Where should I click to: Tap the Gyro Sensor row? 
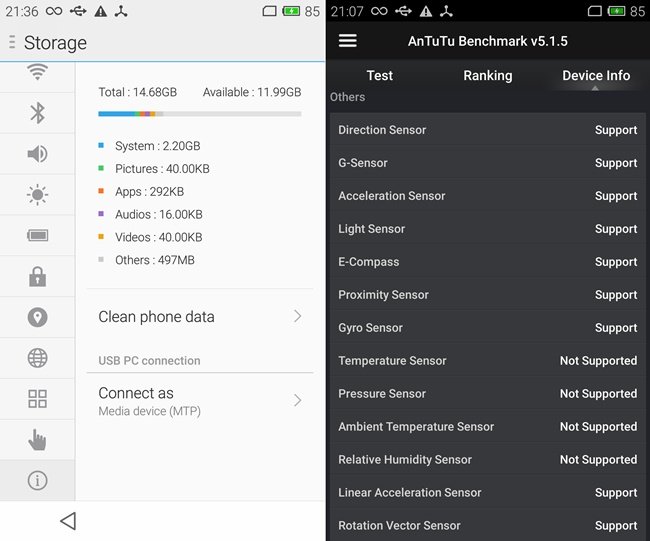tap(487, 328)
